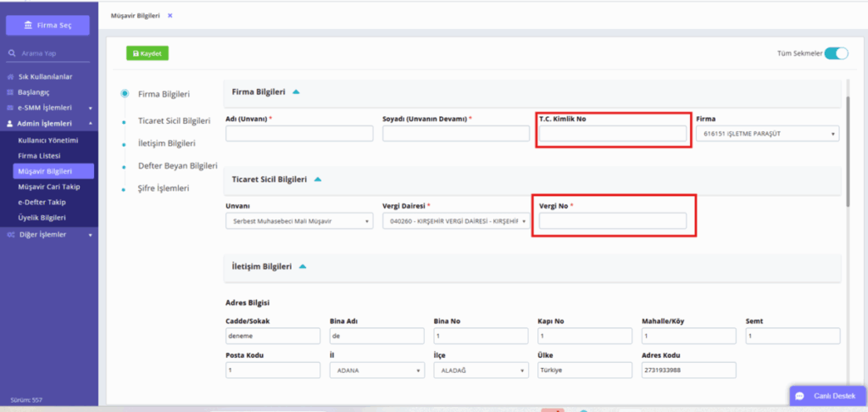Viewport: 868px width, 412px height.
Task: Open Canlı Destek chat bubble
Action: [799, 397]
